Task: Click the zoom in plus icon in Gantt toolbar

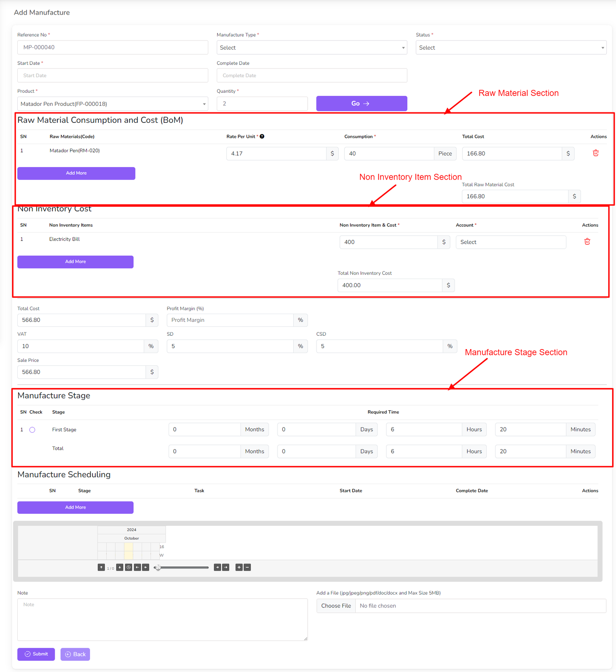Action: (239, 567)
